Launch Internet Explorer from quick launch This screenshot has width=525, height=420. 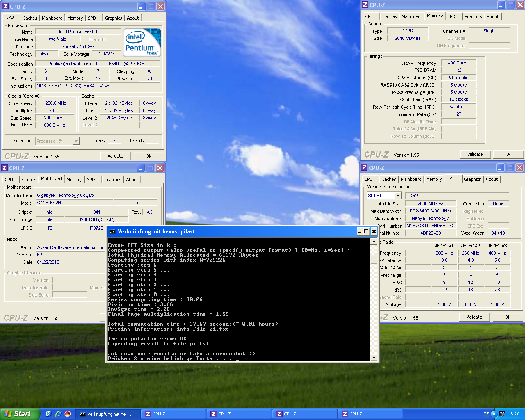[58, 414]
